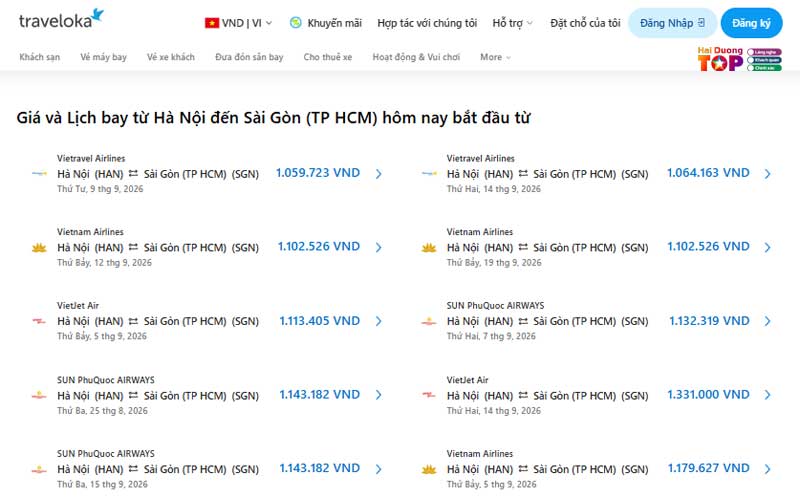Select Hoạt động & Vui chơi menu

[x=416, y=57]
